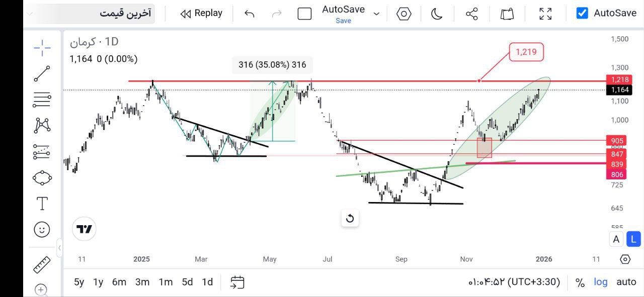
Task: Choose the Text annotation tool
Action: tap(42, 204)
